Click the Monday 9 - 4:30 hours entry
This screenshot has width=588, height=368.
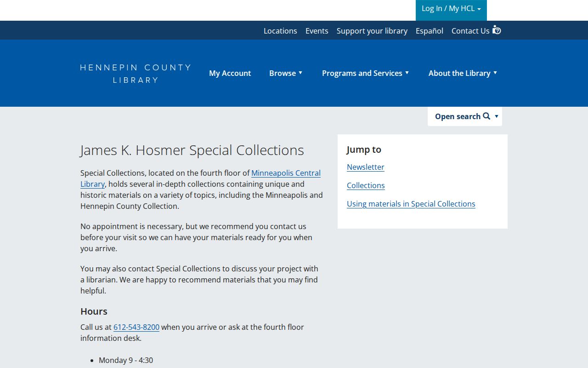click(x=126, y=360)
